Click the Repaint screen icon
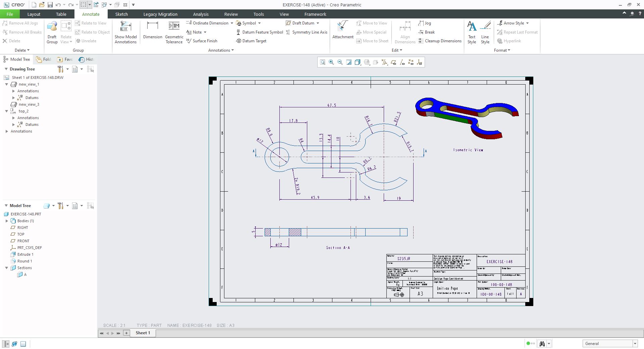Screen dimensions: 644x349 coord(349,62)
